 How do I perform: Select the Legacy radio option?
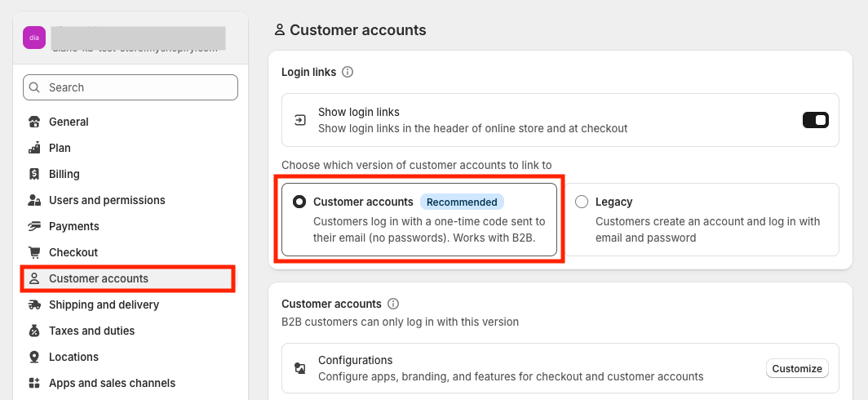(x=582, y=202)
